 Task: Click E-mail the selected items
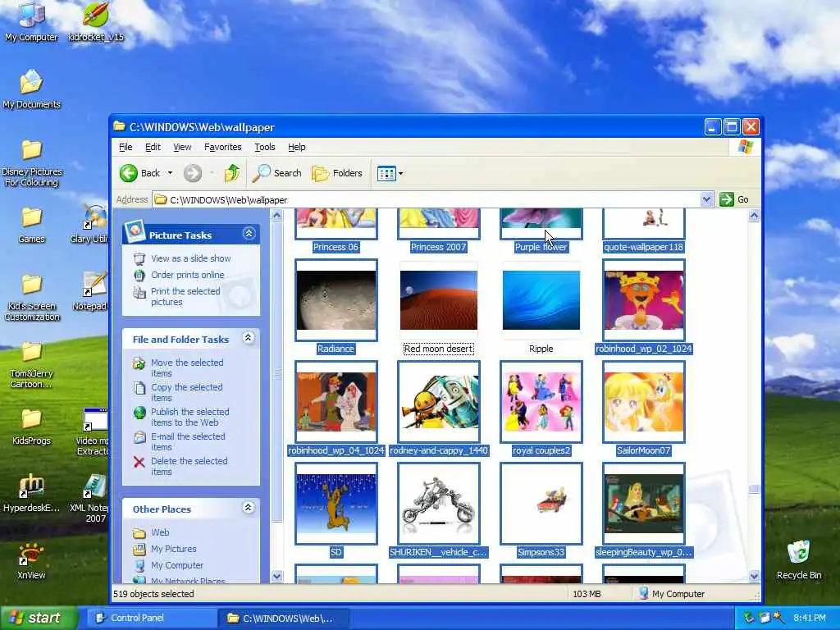188,441
